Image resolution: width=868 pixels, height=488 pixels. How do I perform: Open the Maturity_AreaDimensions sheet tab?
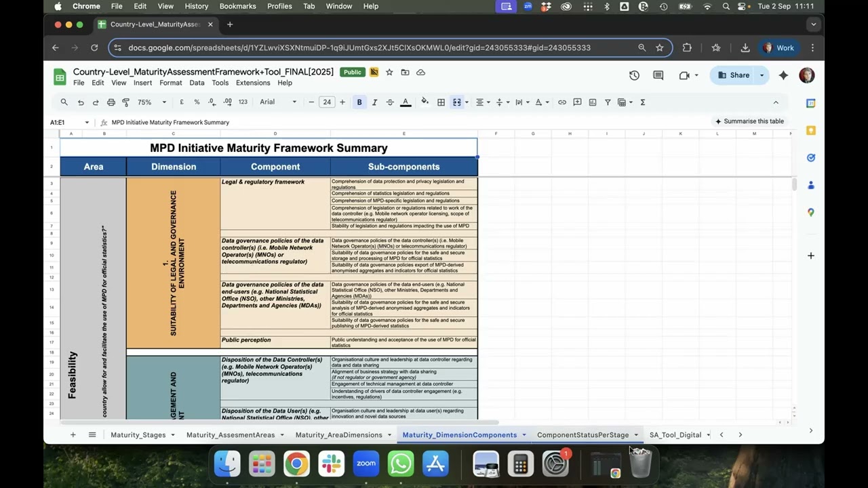(339, 434)
